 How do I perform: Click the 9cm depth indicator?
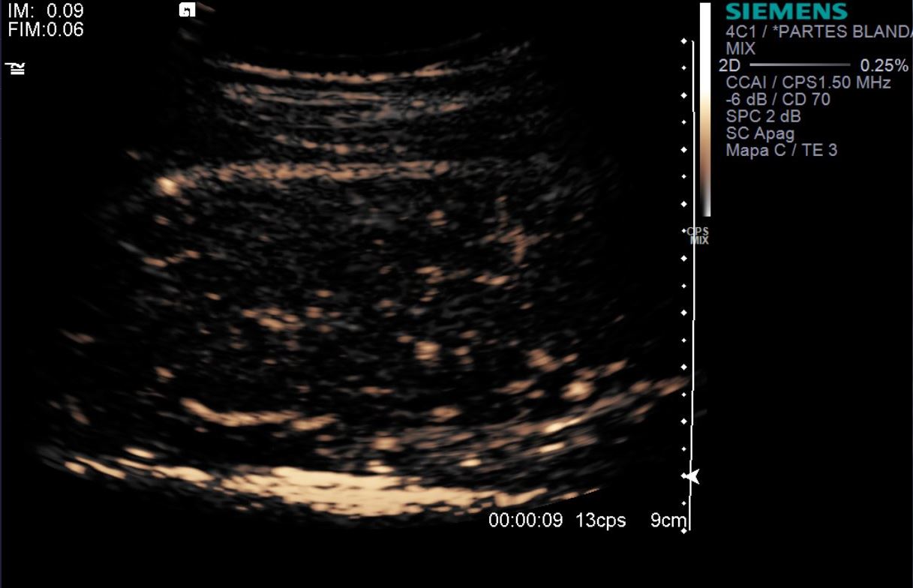pos(668,520)
